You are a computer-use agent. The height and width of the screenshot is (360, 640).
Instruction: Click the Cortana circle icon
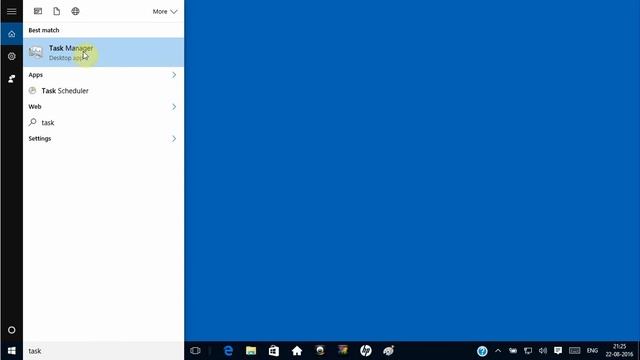pyautogui.click(x=11, y=330)
